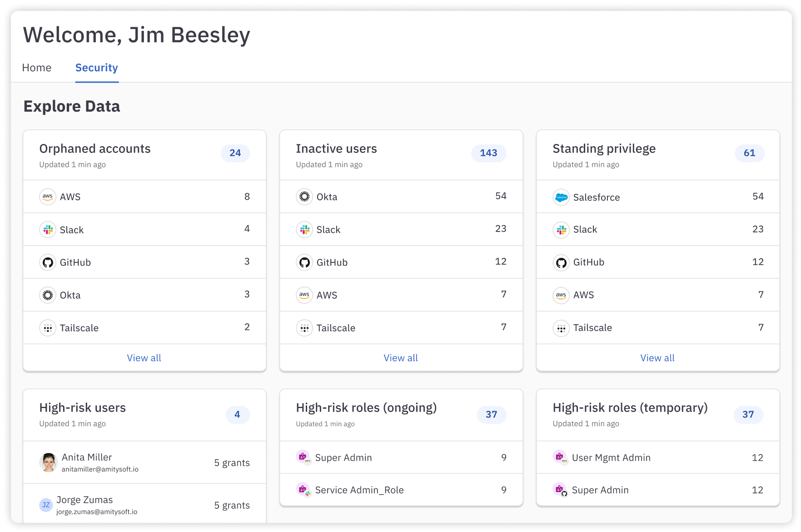View all standing privilege entries

(x=657, y=358)
